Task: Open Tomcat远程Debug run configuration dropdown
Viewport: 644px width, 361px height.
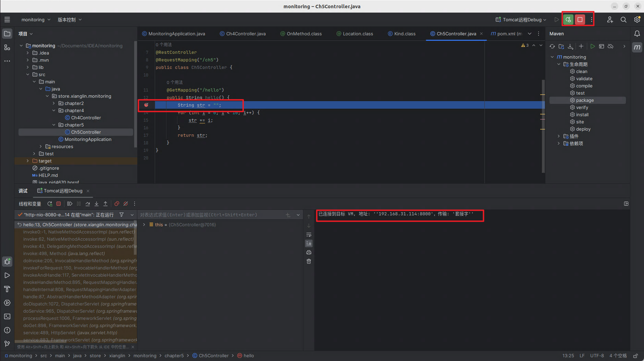Action: tap(521, 20)
